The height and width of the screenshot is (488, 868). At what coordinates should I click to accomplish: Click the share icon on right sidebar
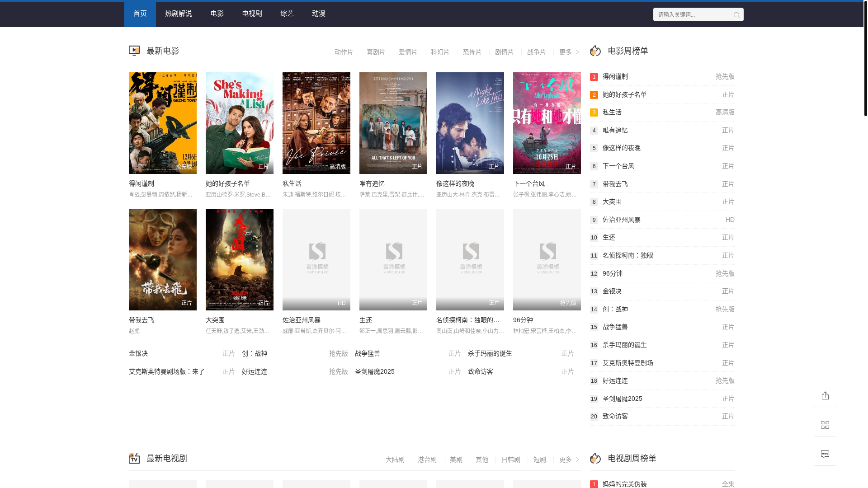pyautogui.click(x=825, y=395)
